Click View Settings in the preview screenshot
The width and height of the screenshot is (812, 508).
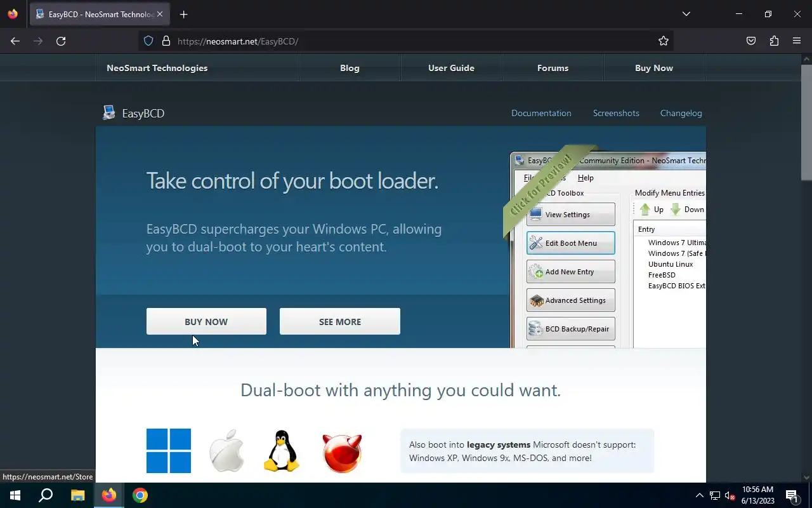pyautogui.click(x=570, y=214)
